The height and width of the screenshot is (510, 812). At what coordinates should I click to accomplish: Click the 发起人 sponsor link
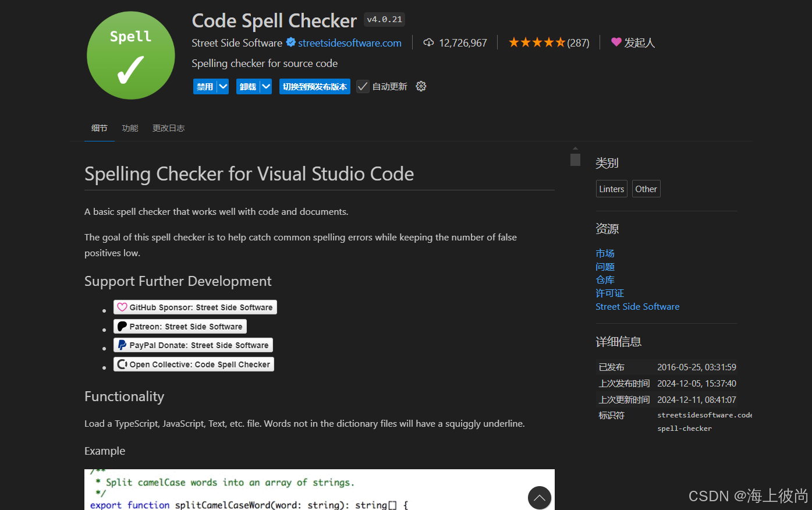640,42
